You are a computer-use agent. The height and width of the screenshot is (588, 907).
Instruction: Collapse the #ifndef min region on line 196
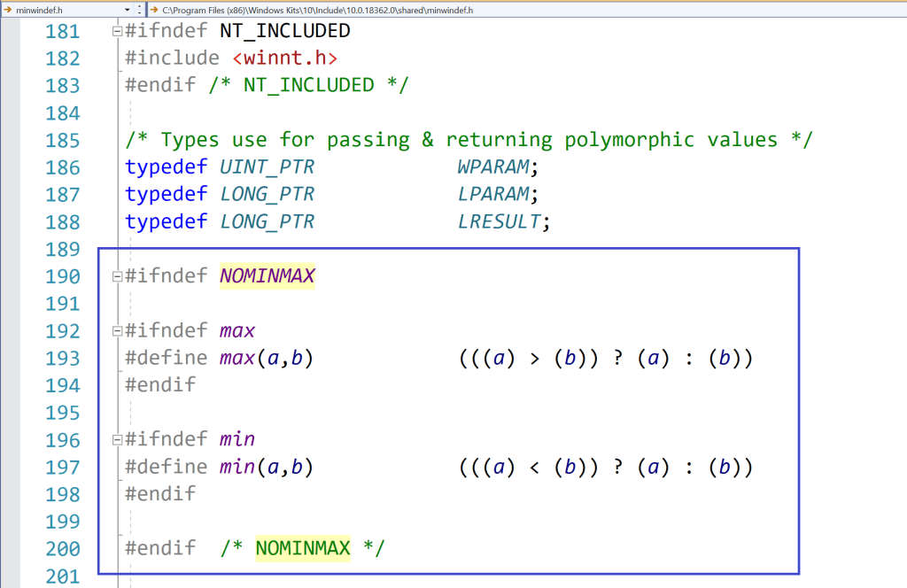(x=116, y=439)
